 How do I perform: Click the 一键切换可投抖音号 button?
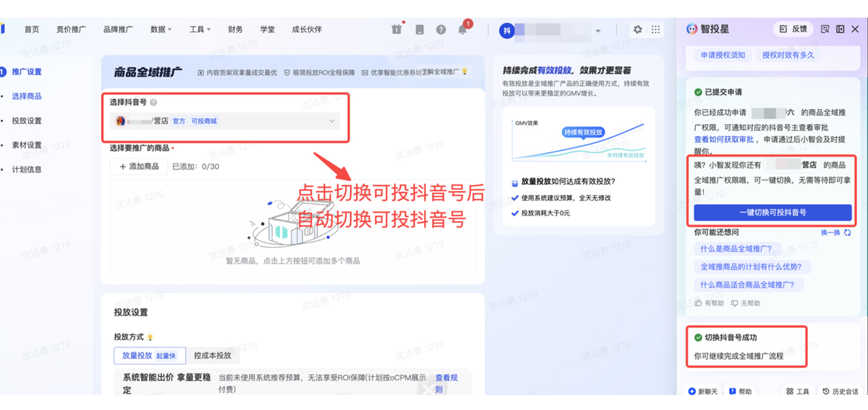point(772,212)
